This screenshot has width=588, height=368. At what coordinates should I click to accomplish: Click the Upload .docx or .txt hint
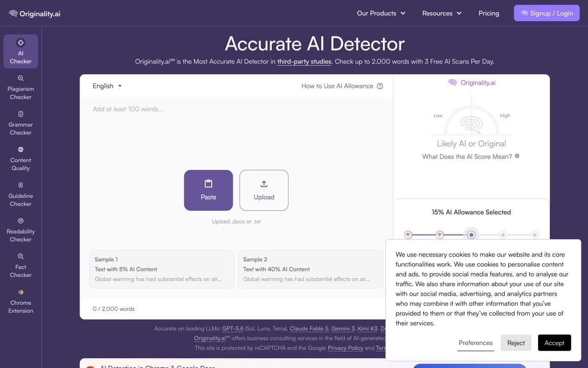[x=236, y=221]
